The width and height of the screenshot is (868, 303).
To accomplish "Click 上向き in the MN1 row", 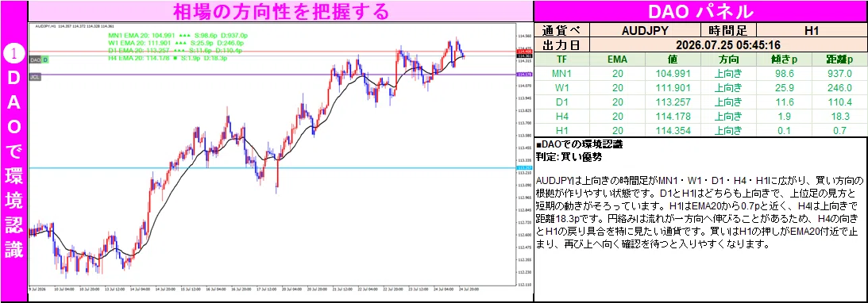I will click(x=728, y=74).
